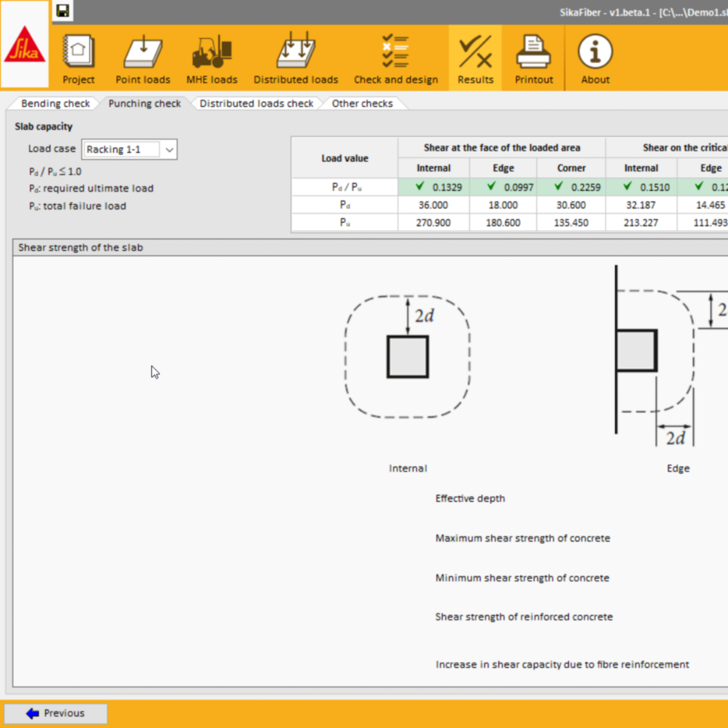Open the Project section

click(x=78, y=58)
